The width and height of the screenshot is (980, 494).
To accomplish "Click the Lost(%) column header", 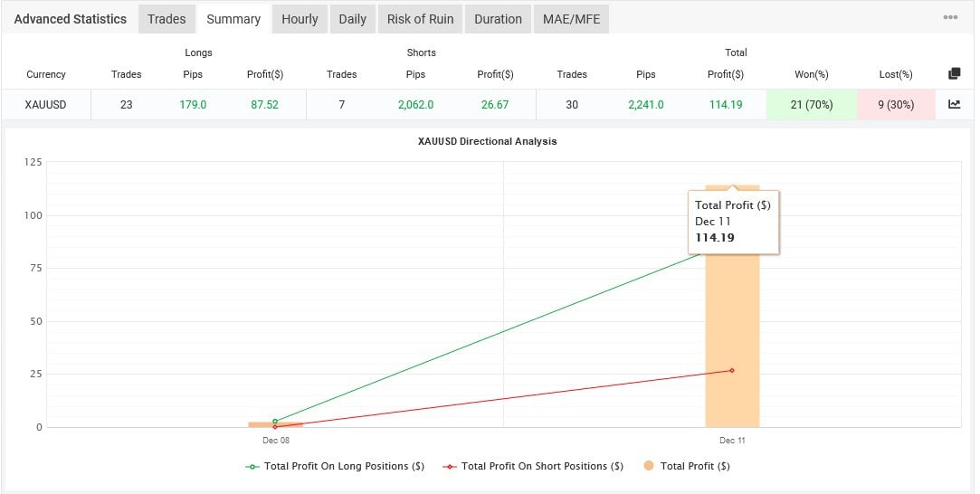I will pyautogui.click(x=895, y=74).
